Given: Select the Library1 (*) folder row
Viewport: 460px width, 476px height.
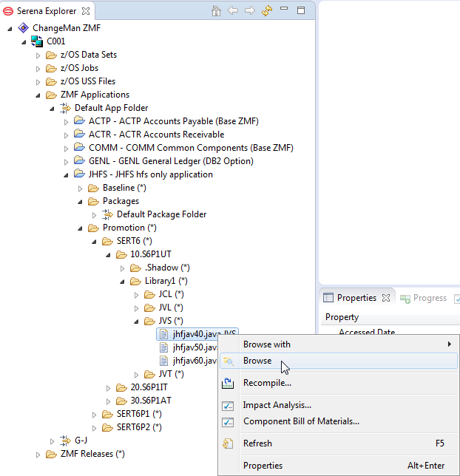Looking at the screenshot, I should click(x=166, y=281).
